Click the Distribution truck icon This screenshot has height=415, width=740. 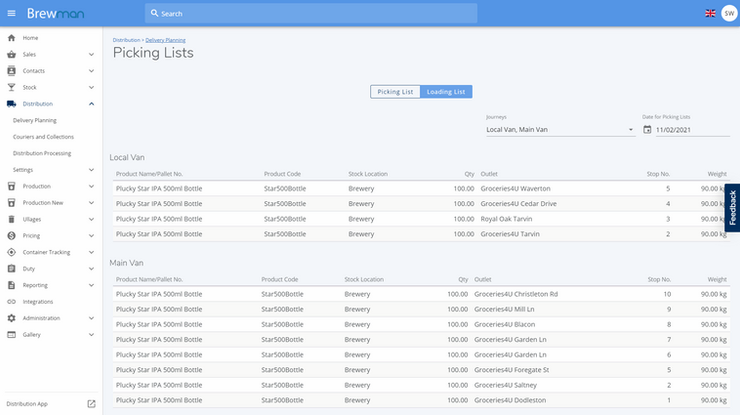(x=11, y=104)
